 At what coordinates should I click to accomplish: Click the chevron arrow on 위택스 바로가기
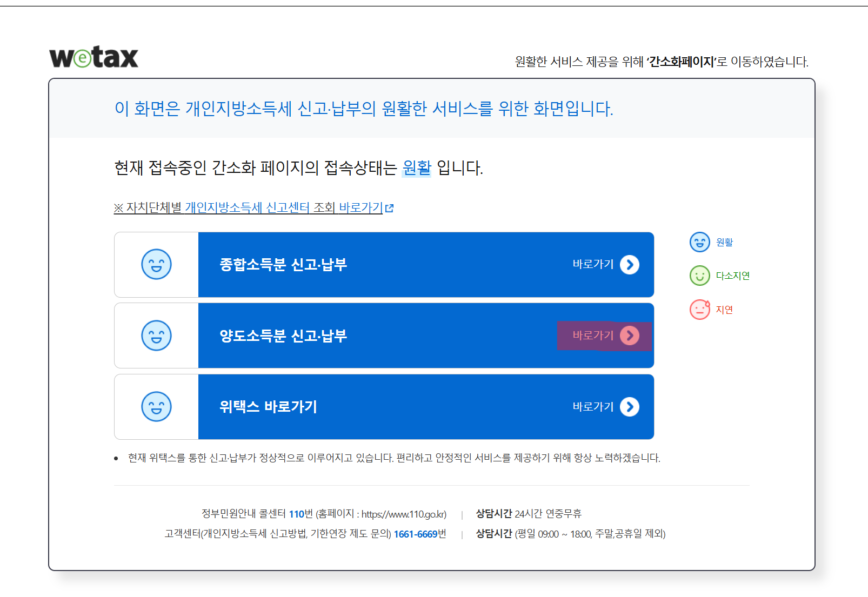pos(629,407)
